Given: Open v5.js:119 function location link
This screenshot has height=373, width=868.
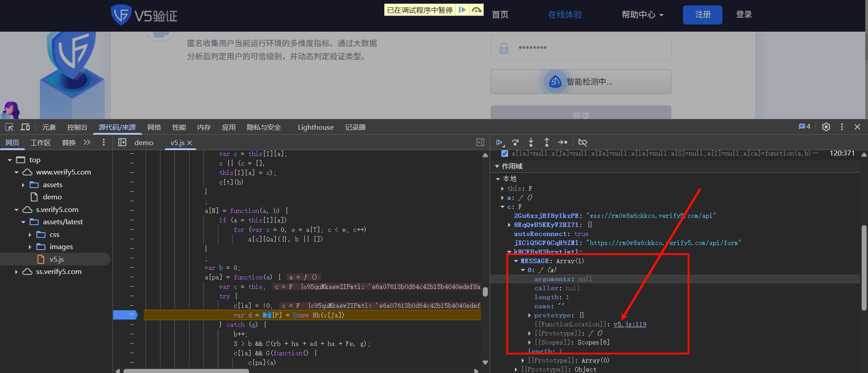Looking at the screenshot, I should (630, 324).
